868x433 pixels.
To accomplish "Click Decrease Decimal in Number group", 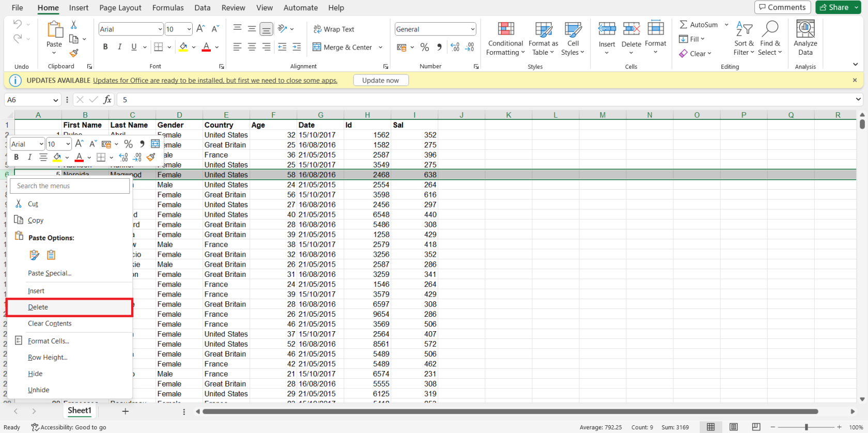I will [470, 47].
